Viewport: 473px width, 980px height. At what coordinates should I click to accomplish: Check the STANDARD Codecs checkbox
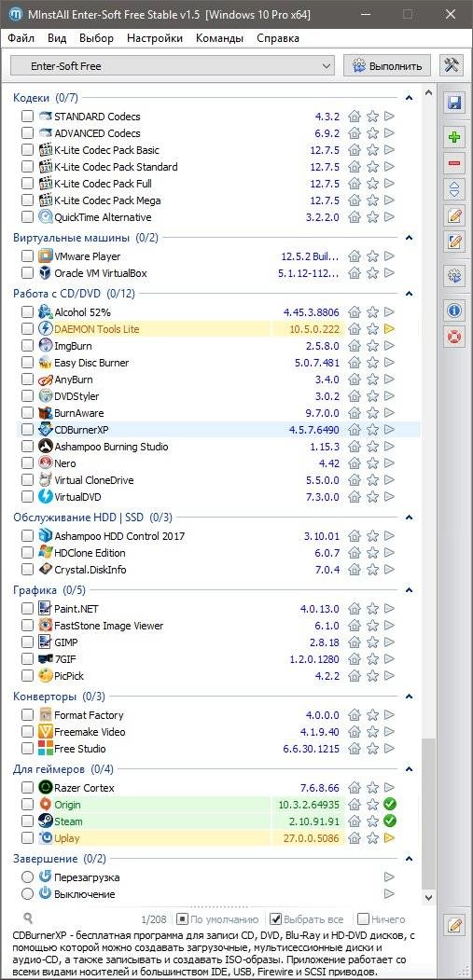(28, 117)
